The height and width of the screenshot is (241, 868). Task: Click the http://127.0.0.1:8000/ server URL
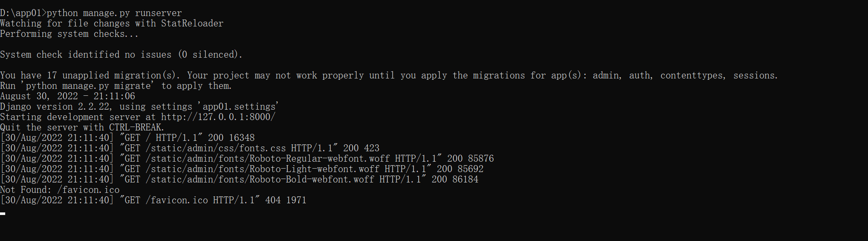click(x=218, y=117)
